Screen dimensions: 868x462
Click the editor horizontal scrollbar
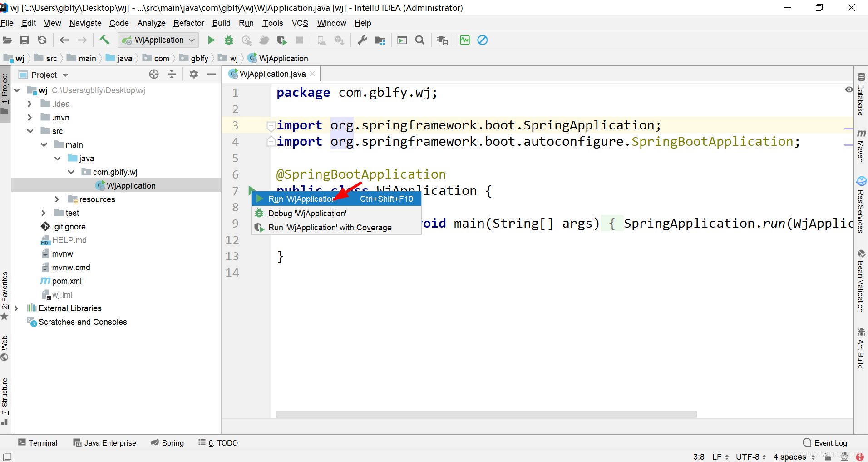pos(486,414)
